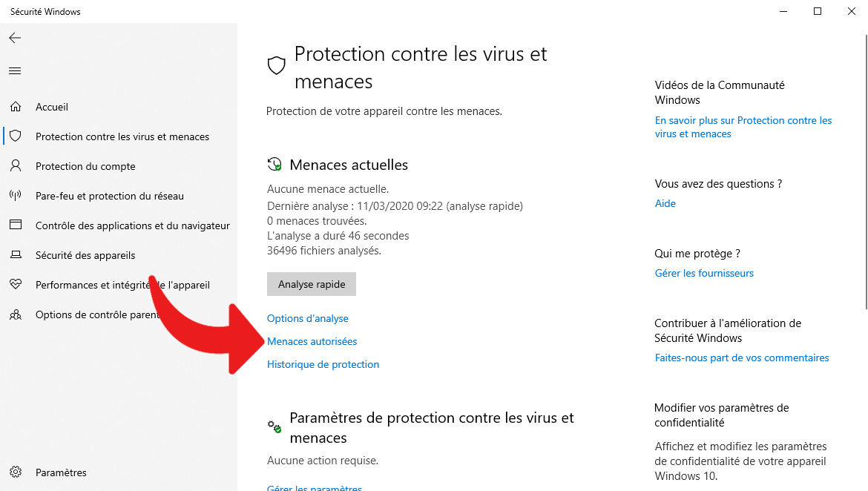Viewport: 868px width, 491px height.
Task: Click Gérer les fournisseurs
Action: [703, 272]
